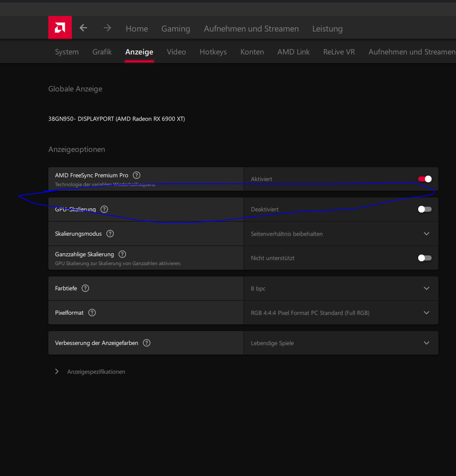Switch to the AMD Link tab

[x=294, y=52]
